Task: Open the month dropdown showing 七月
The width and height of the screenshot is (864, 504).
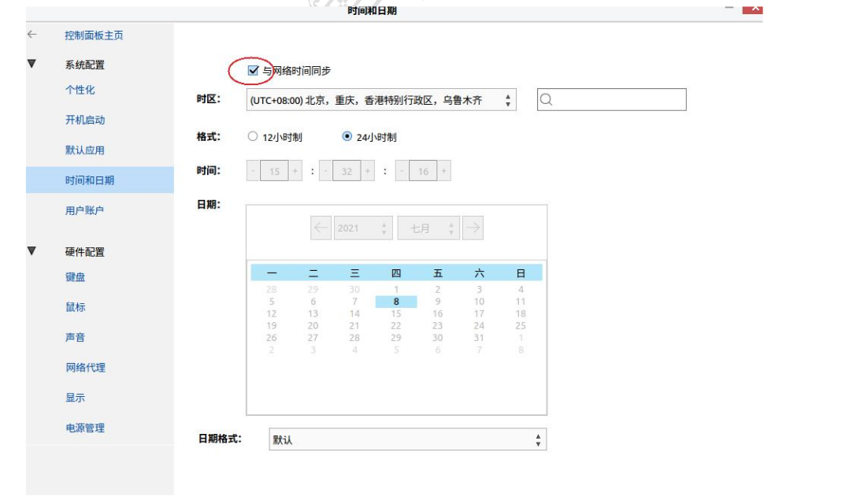Action: (428, 228)
